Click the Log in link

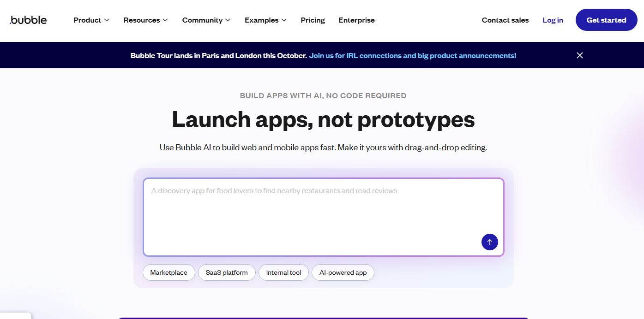point(553,20)
